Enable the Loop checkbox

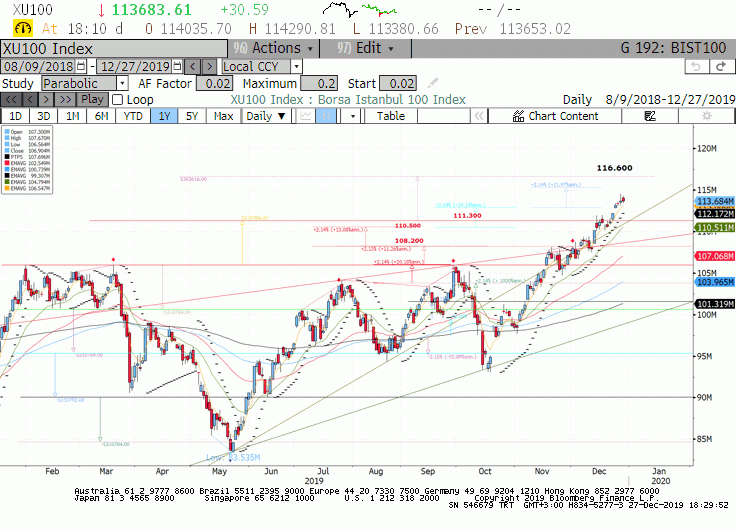[x=117, y=100]
